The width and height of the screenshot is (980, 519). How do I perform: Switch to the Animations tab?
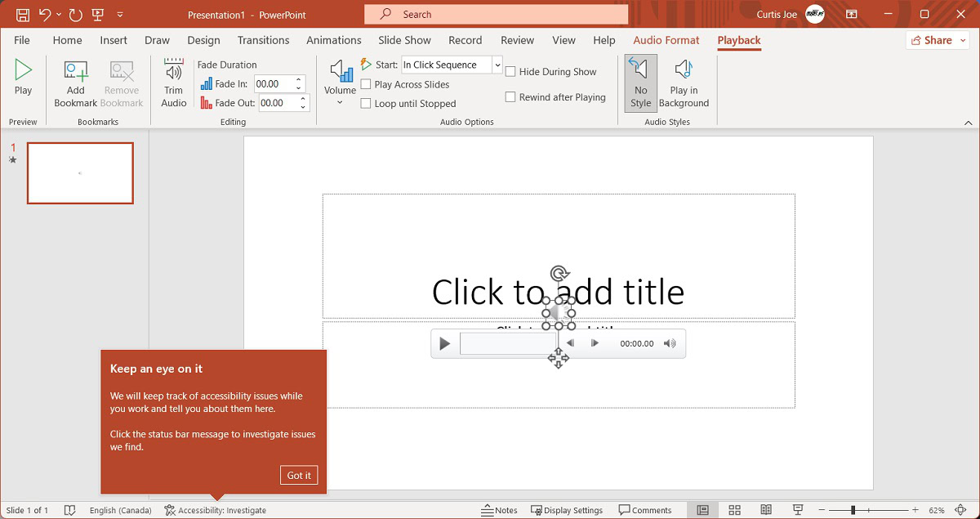pos(333,40)
